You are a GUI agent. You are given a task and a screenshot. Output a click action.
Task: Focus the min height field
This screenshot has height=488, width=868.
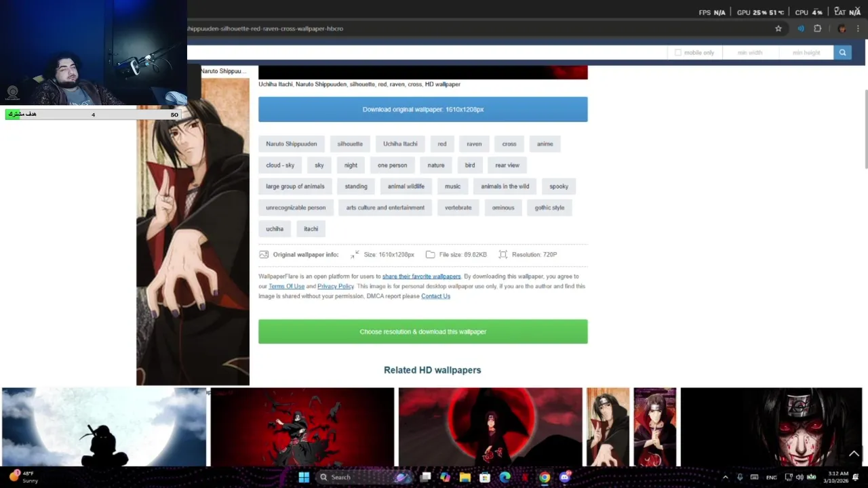(x=806, y=52)
